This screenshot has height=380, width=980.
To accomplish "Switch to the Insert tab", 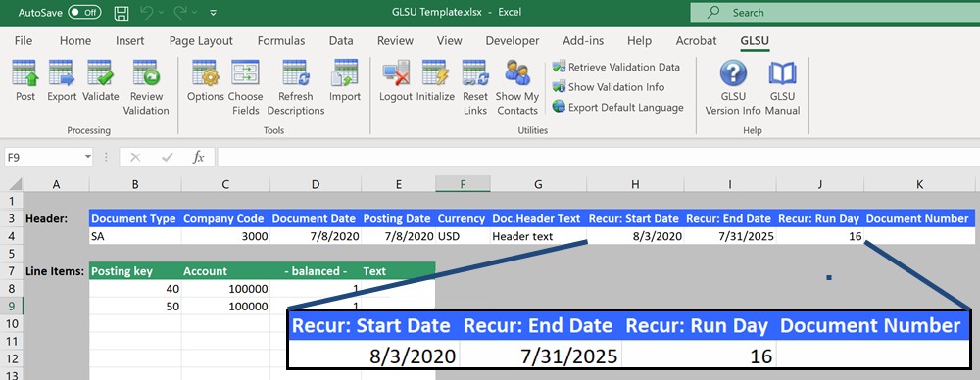I will click(129, 40).
